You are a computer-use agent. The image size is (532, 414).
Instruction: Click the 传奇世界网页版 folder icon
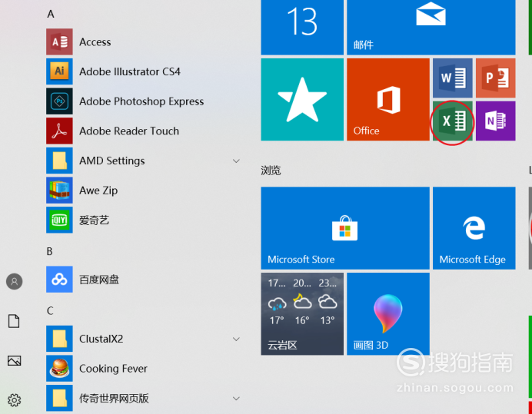pos(59,398)
